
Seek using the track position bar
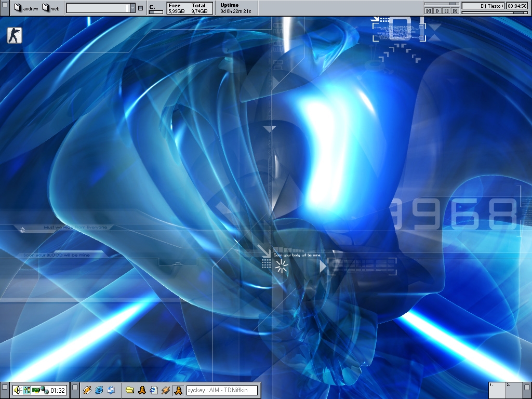495,12
